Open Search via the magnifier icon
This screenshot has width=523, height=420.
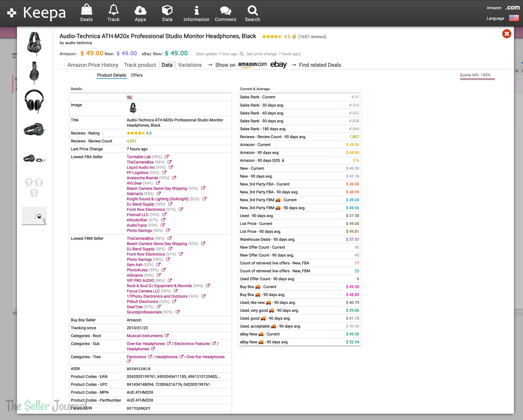pos(252,10)
